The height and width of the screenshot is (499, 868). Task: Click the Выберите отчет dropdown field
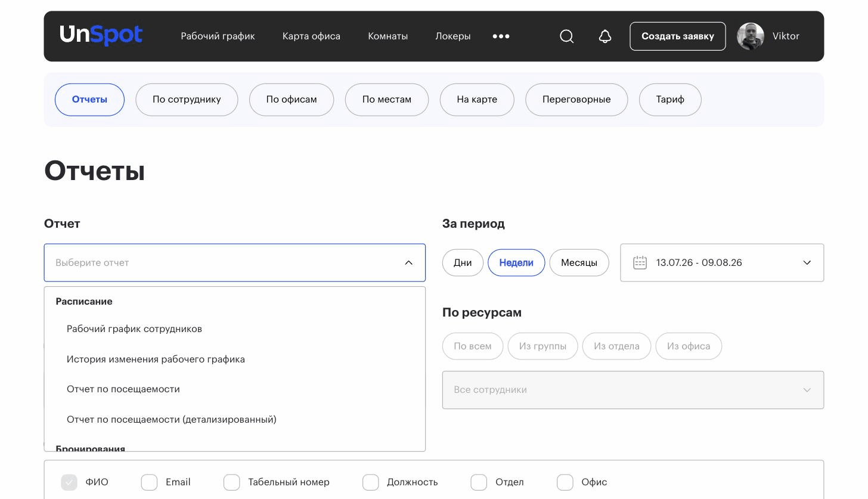pos(235,262)
